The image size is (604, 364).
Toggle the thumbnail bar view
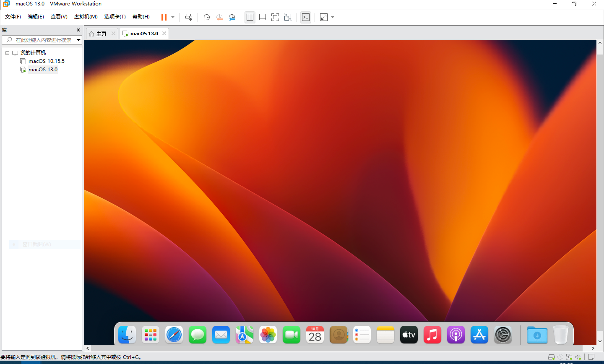pos(263,17)
